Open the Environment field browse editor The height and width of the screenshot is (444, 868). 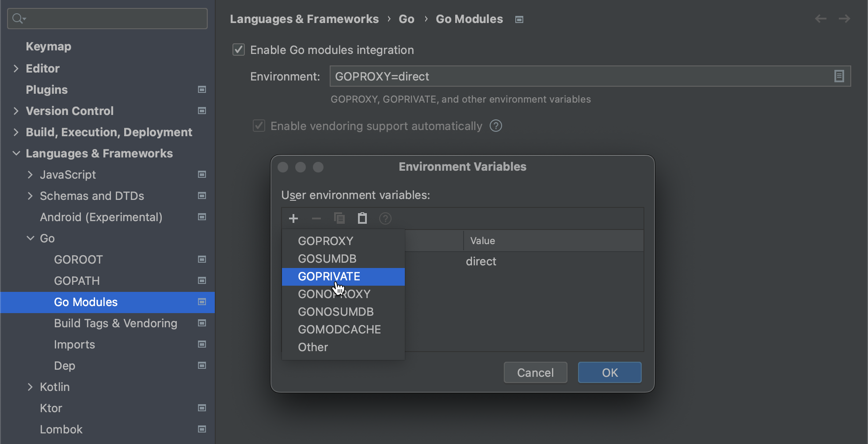(x=838, y=76)
